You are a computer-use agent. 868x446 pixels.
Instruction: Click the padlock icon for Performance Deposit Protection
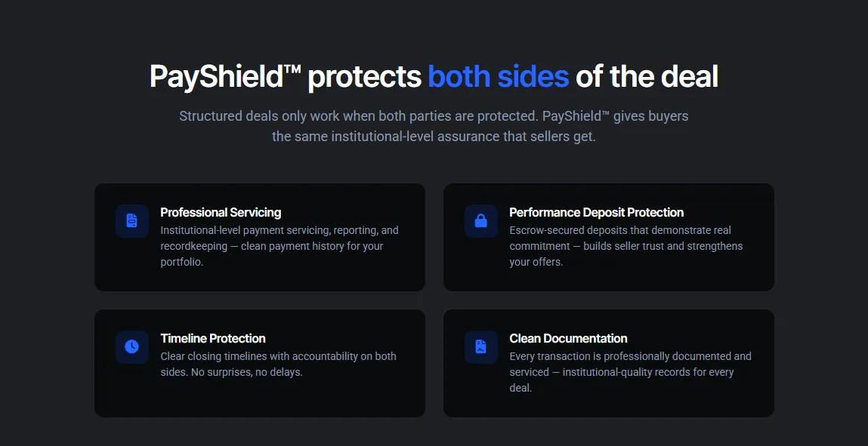coord(480,220)
